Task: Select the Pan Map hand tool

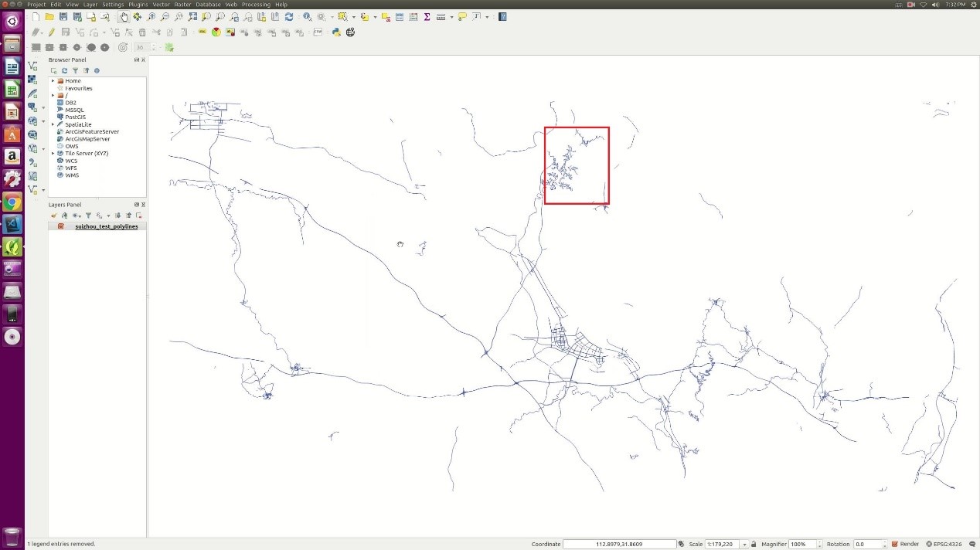Action: (x=124, y=17)
